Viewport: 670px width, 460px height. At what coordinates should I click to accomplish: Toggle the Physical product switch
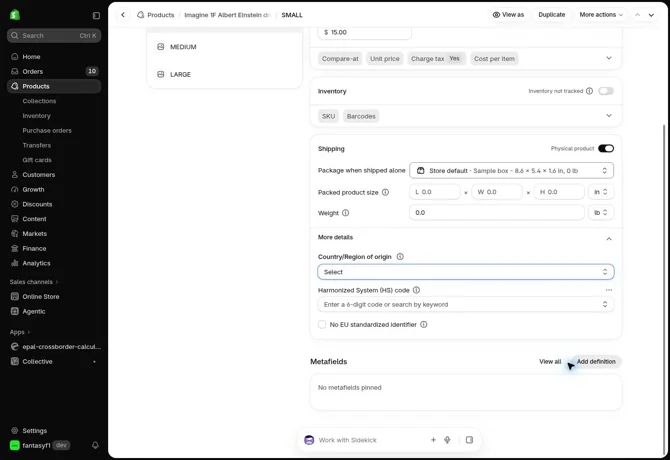(606, 149)
